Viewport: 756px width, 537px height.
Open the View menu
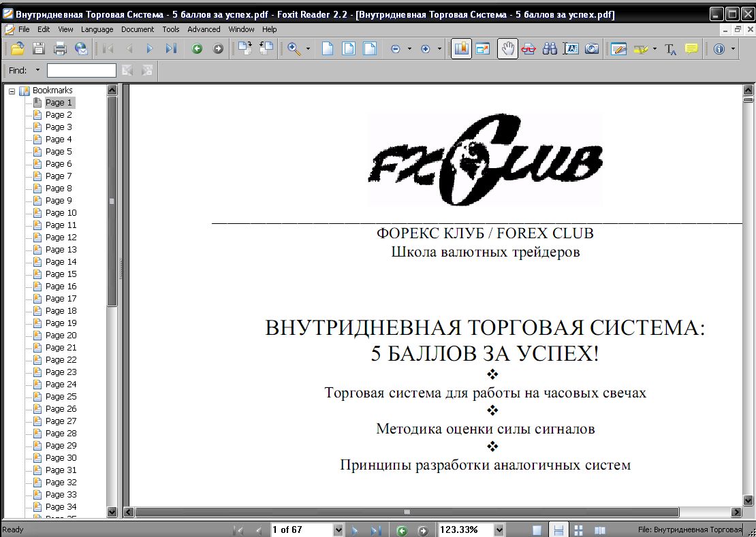(x=65, y=29)
